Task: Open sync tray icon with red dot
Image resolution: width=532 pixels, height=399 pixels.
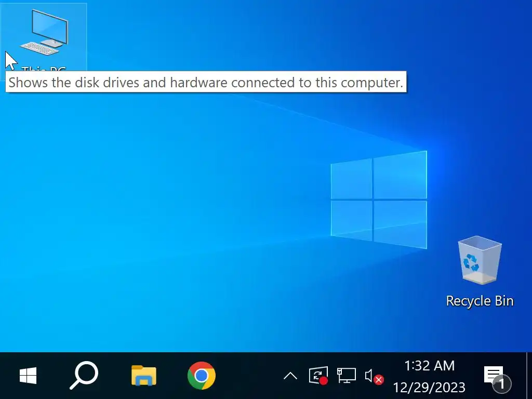Action: pyautogui.click(x=318, y=376)
